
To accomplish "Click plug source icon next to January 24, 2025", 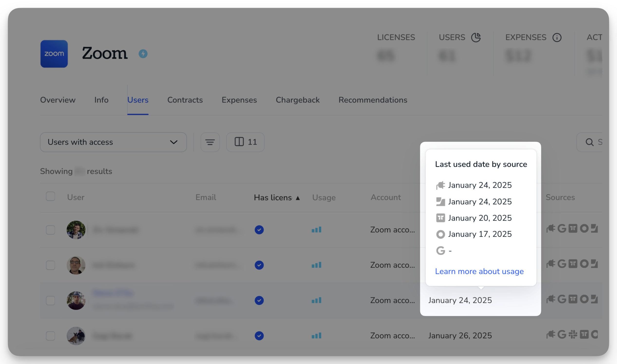I will pos(440,185).
